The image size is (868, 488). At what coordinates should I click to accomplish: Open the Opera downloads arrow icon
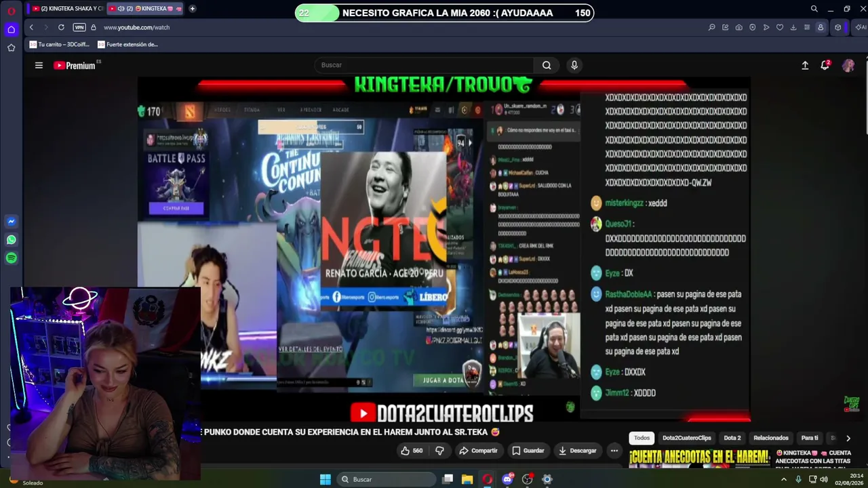coord(793,27)
